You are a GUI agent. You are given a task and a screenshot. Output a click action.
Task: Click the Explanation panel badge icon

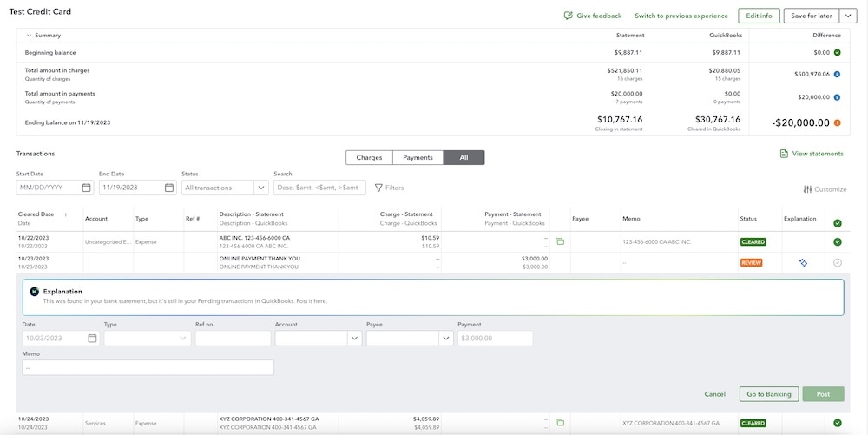pyautogui.click(x=35, y=291)
